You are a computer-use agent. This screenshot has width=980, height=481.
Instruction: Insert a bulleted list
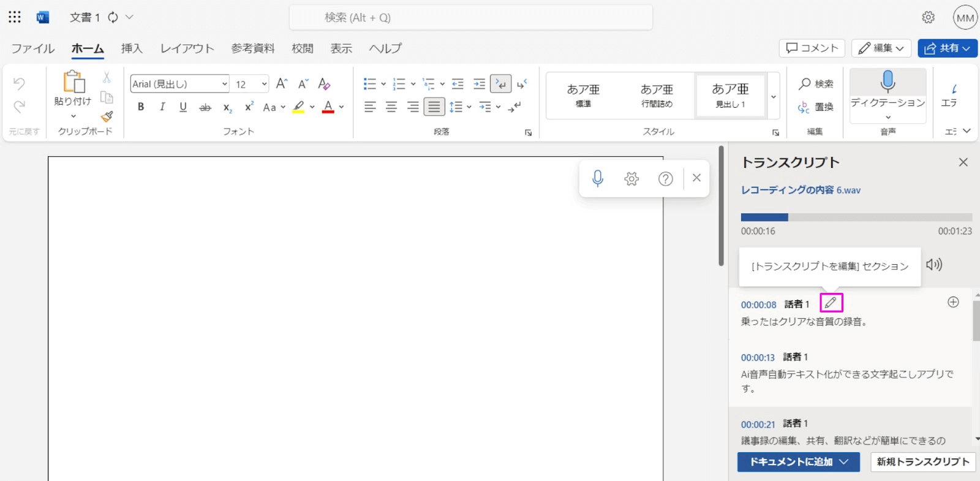click(369, 84)
